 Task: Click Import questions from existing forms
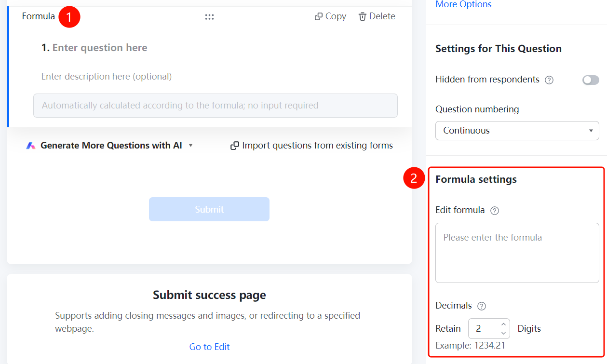311,146
